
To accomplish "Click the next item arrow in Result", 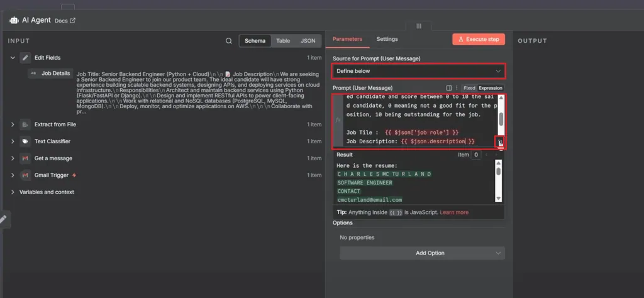I will [x=497, y=155].
